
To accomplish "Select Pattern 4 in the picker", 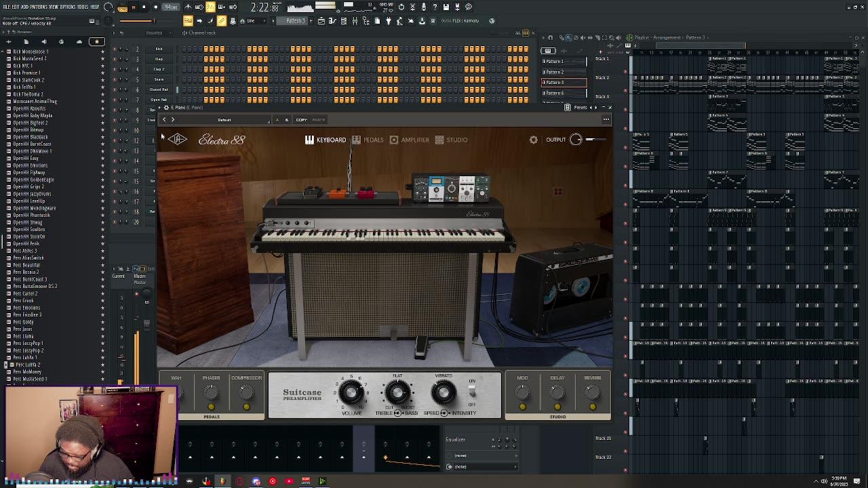I will (x=564, y=93).
